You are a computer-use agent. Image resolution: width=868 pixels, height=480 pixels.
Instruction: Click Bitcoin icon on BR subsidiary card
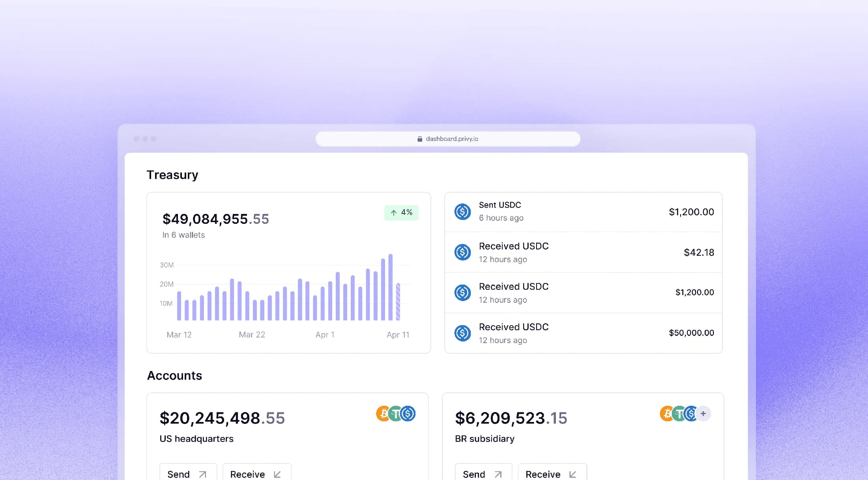(x=667, y=414)
